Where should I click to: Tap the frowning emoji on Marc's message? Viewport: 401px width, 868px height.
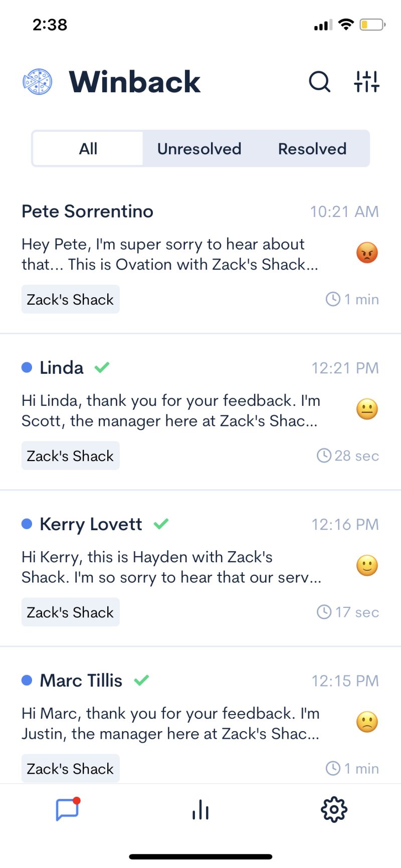coord(367,722)
